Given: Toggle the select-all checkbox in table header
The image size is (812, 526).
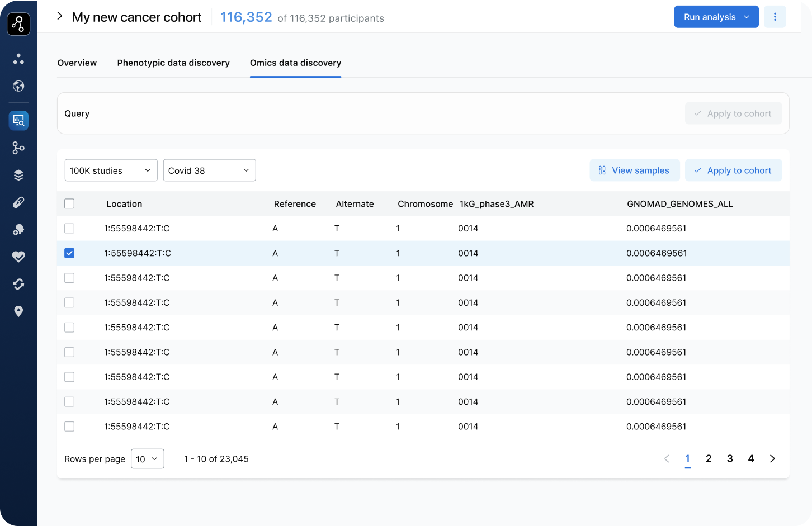Looking at the screenshot, I should (x=69, y=204).
